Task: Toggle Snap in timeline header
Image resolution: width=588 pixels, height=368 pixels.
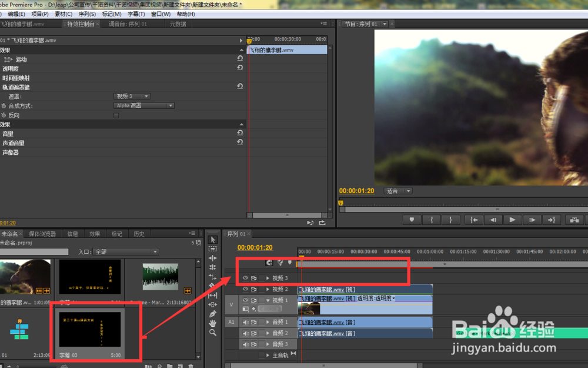Action: [x=269, y=263]
